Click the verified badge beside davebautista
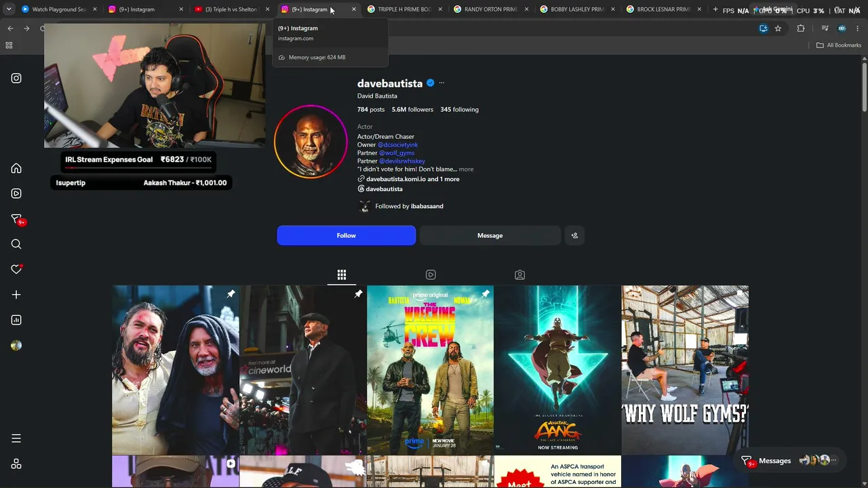The image size is (868, 488). click(430, 83)
